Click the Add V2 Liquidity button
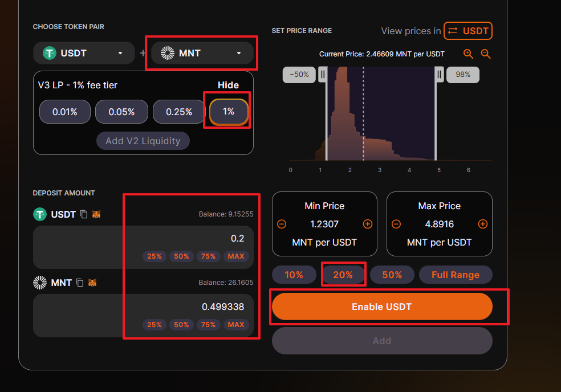Screen dimensions: 561x392 (143, 141)
